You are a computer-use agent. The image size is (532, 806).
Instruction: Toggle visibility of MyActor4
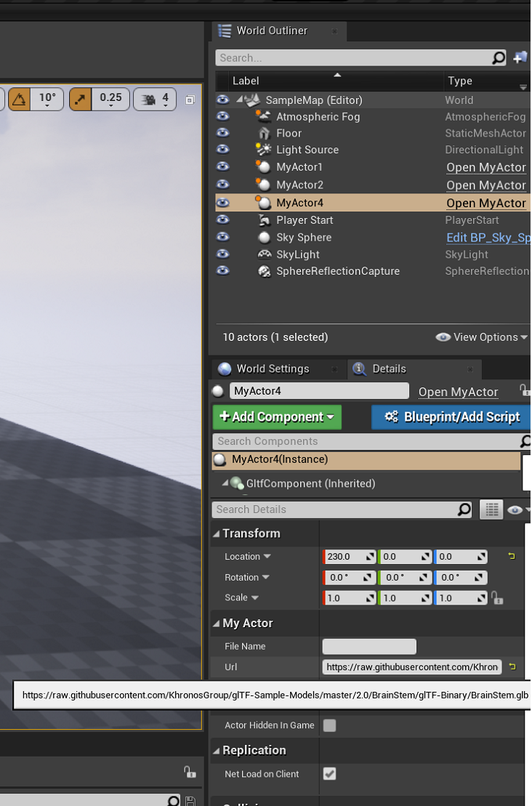pyautogui.click(x=222, y=203)
